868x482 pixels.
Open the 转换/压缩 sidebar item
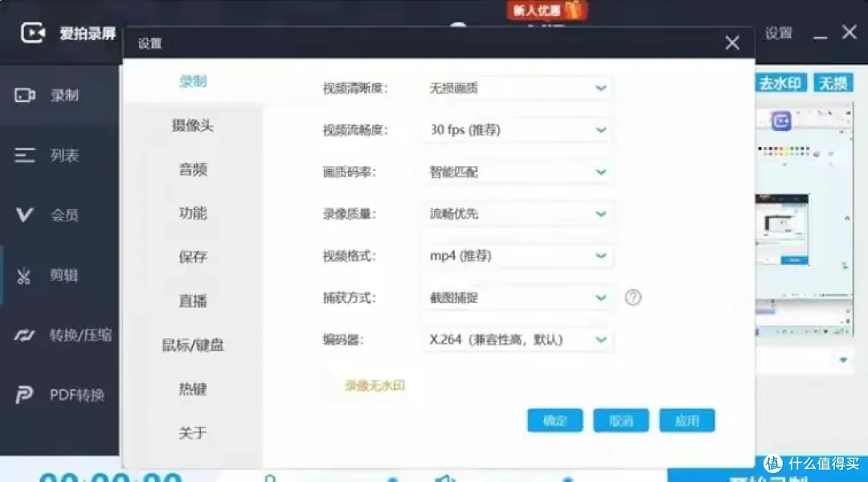59,335
